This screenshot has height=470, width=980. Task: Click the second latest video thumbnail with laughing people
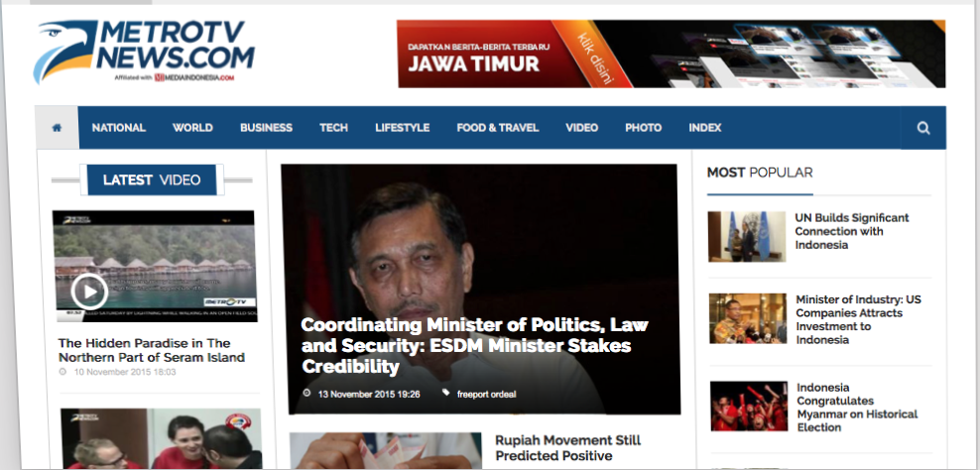[161, 438]
